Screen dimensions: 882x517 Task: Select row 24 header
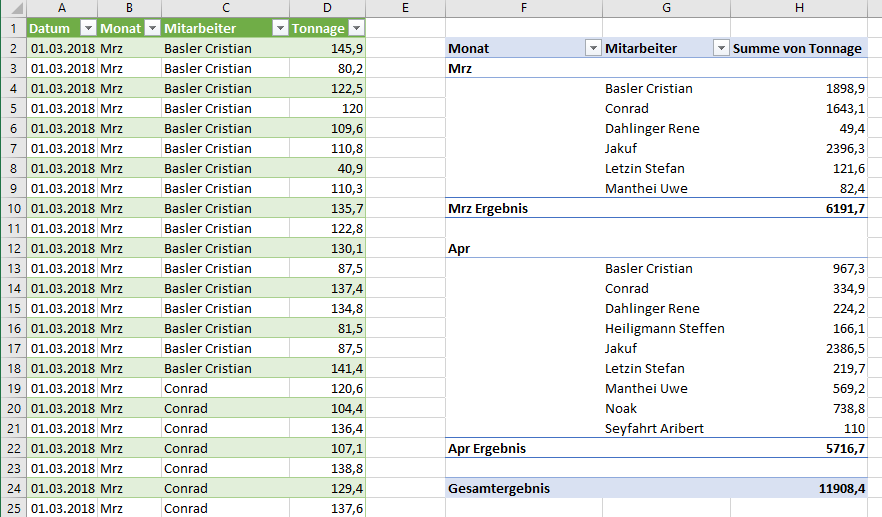[14, 488]
